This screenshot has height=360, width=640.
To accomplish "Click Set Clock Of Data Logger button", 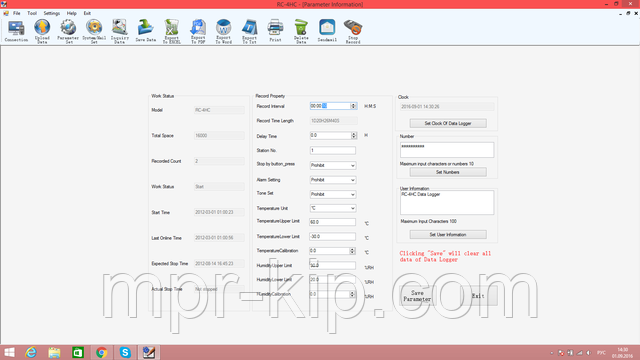I will pyautogui.click(x=448, y=123).
